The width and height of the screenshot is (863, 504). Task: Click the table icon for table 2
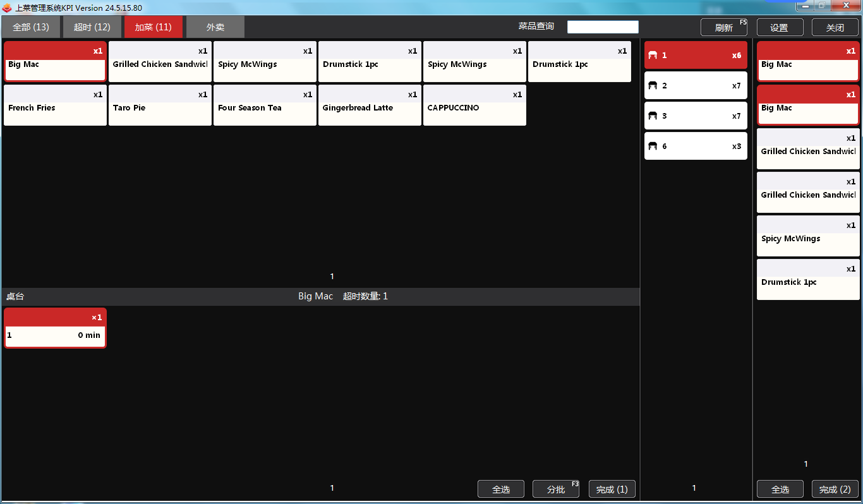tap(653, 86)
